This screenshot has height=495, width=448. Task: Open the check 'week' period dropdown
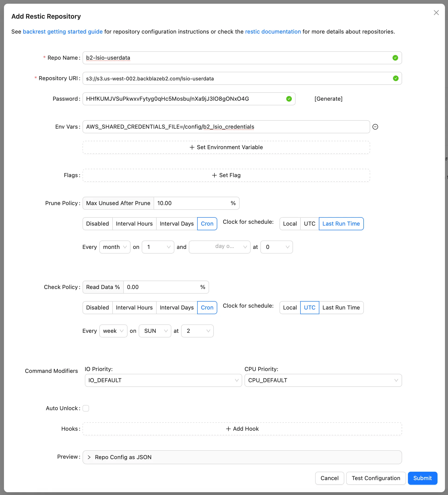point(113,331)
